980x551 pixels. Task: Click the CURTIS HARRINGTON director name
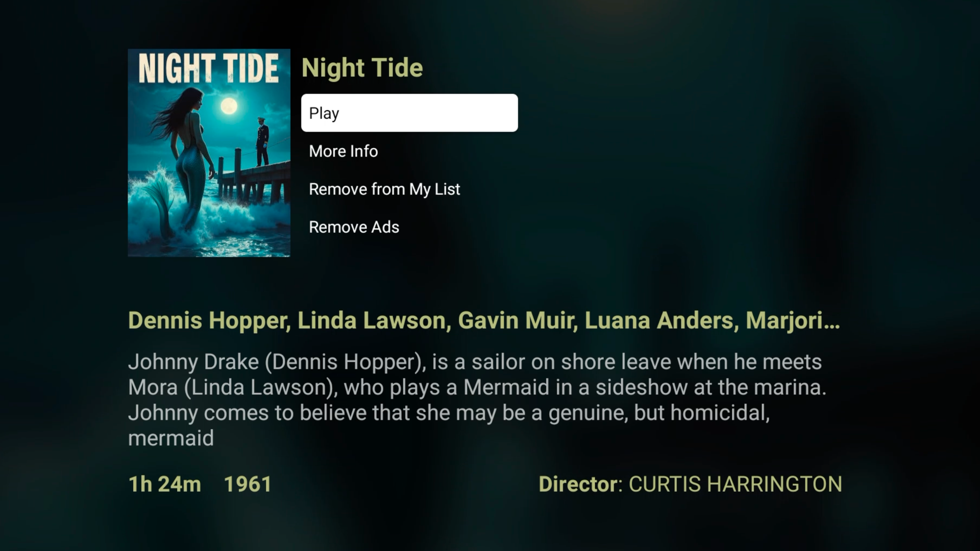pos(735,484)
